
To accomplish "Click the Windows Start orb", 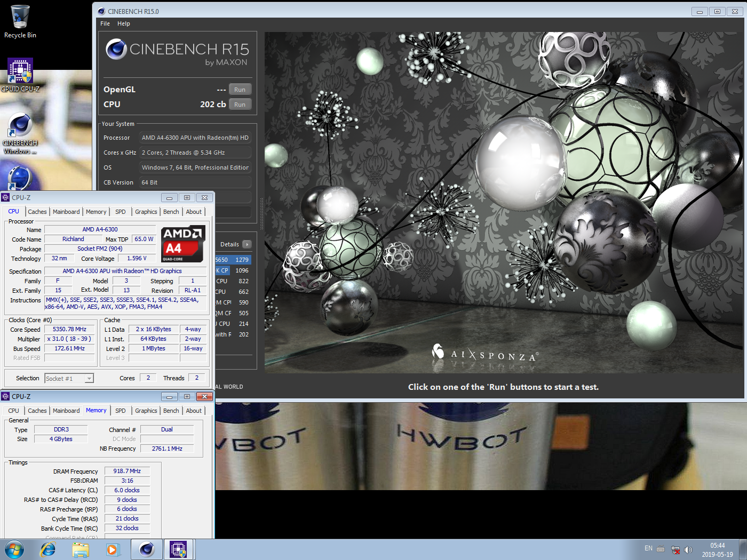I will click(14, 549).
